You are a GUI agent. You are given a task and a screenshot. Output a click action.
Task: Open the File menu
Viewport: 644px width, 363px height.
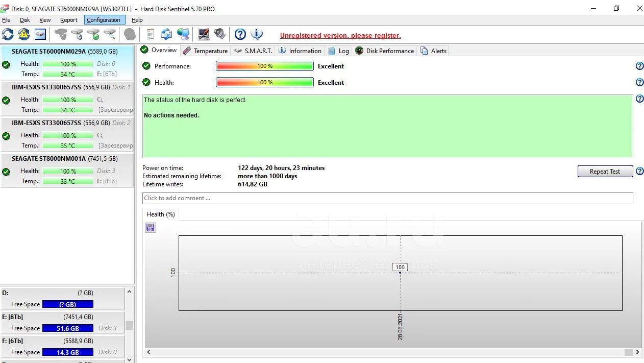(6, 20)
